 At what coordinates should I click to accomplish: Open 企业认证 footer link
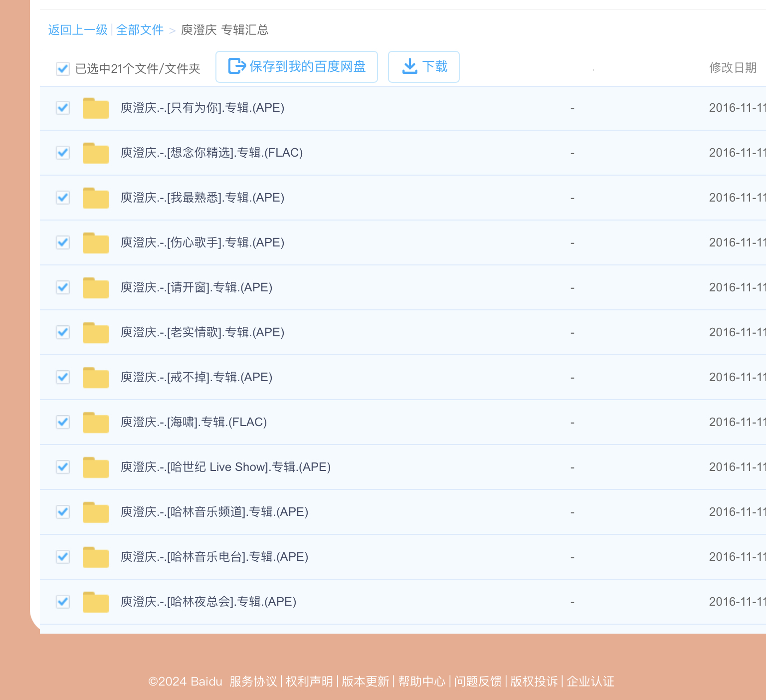pyautogui.click(x=590, y=682)
